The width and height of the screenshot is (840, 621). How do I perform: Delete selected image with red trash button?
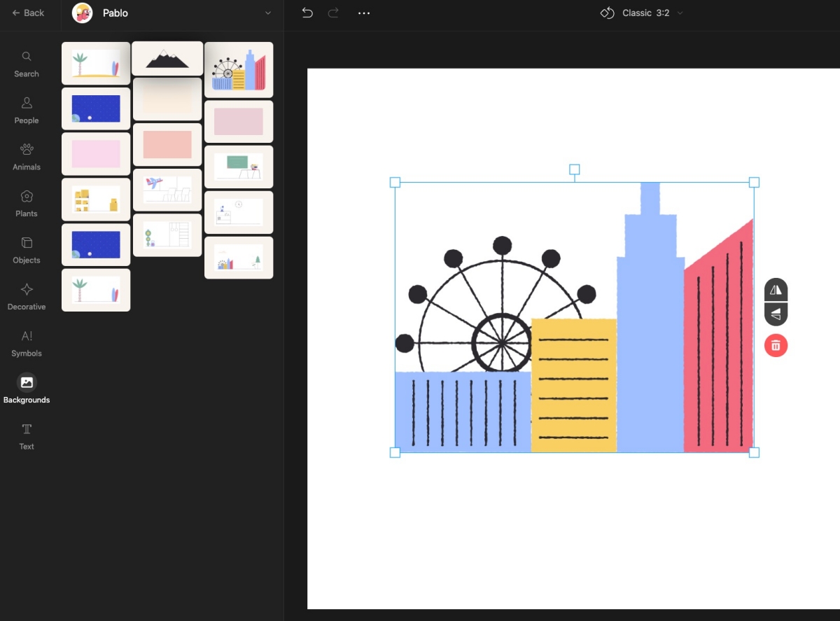(x=776, y=345)
